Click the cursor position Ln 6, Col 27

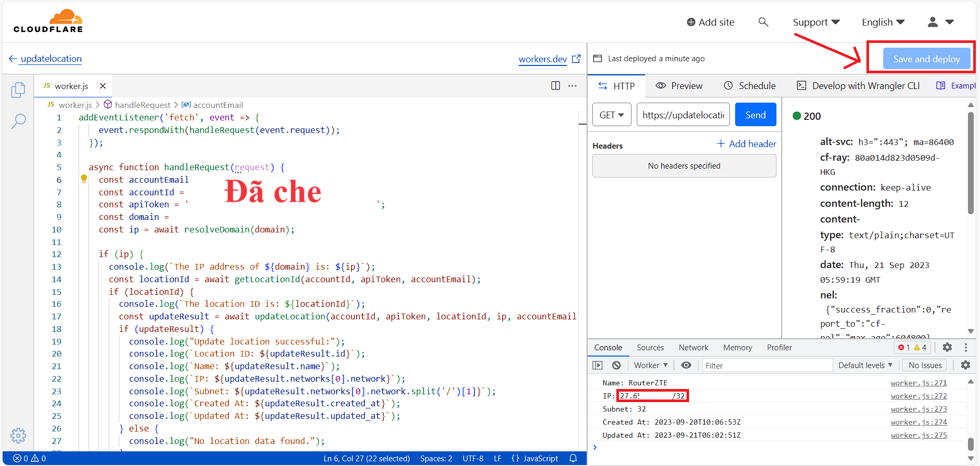tap(366, 459)
